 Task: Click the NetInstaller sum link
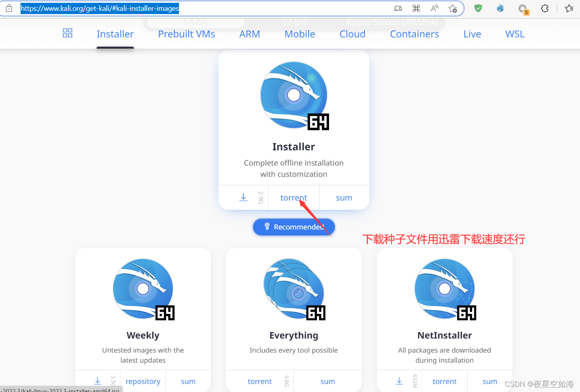[x=490, y=382]
